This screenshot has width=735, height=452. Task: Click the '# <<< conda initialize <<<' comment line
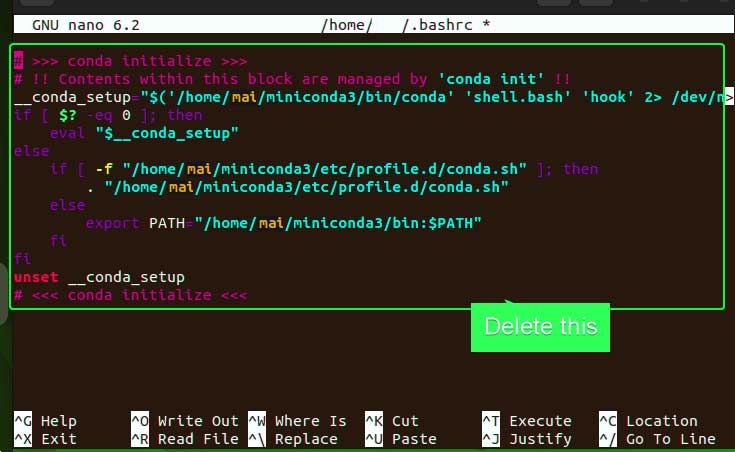pos(130,295)
